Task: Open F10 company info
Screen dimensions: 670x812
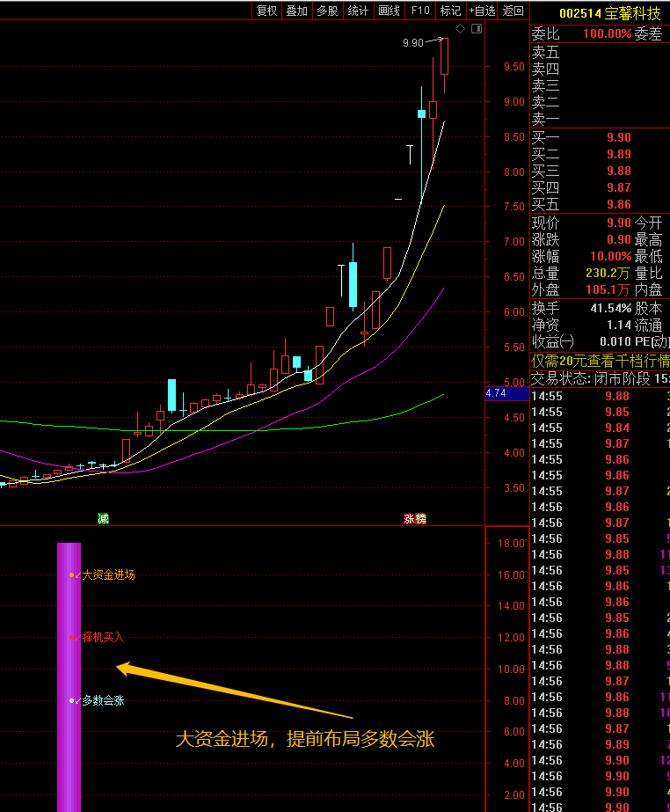Action: 420,11
